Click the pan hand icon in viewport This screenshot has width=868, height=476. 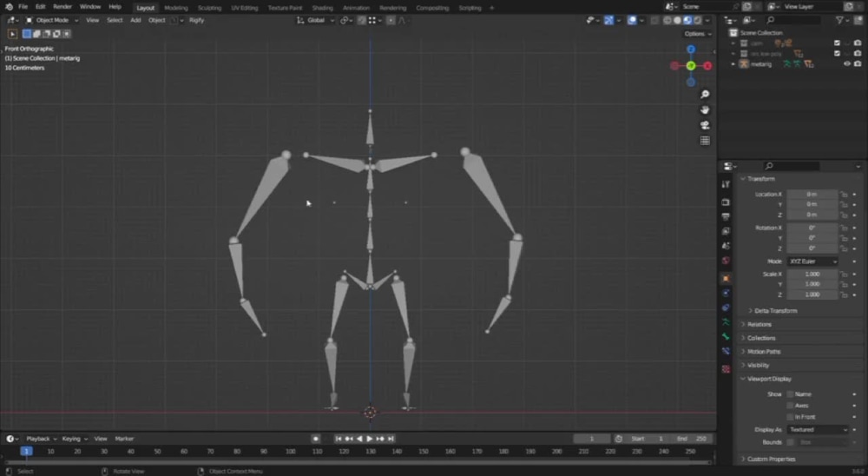(x=705, y=109)
